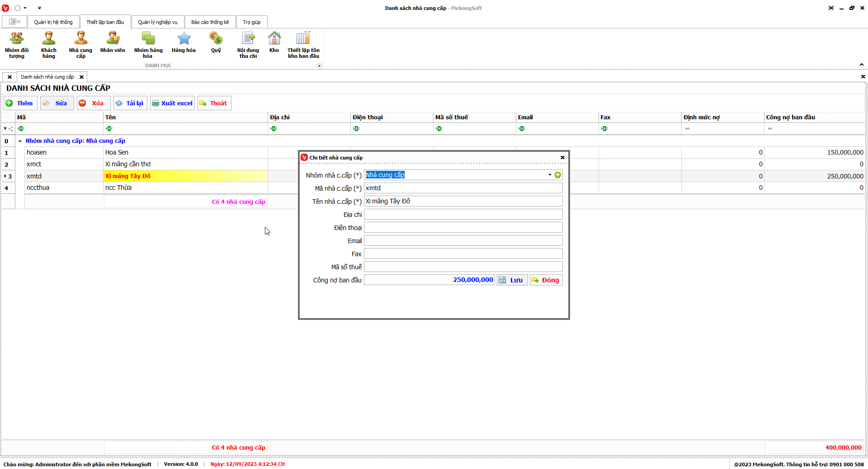
Task: Click the Xuất excel button
Action: (172, 103)
